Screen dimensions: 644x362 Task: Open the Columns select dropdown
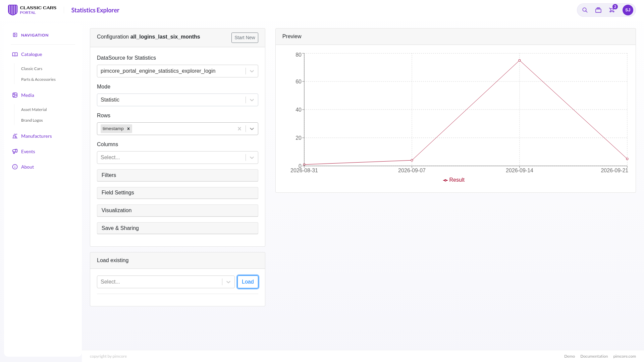click(177, 158)
